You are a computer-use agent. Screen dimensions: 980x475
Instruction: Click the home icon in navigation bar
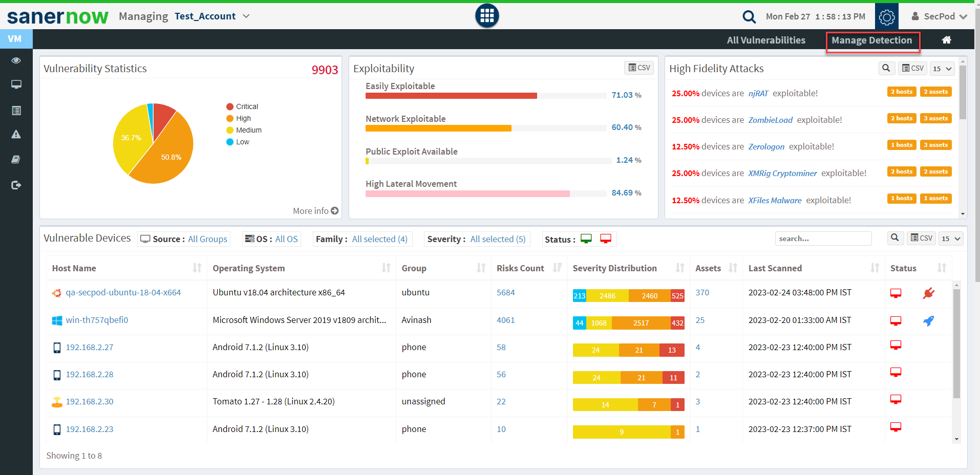click(x=946, y=40)
